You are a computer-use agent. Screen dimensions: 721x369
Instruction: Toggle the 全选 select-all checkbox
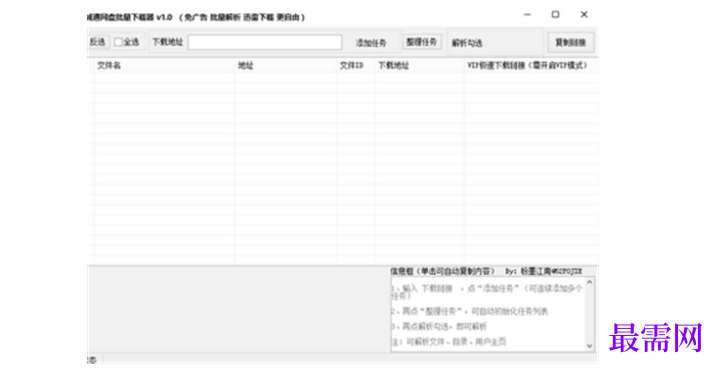pyautogui.click(x=119, y=42)
